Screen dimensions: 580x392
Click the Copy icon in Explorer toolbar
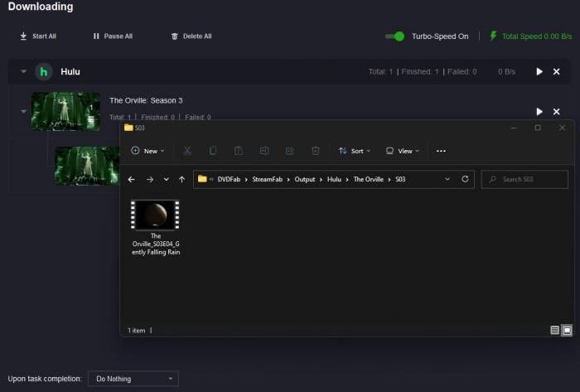pos(213,151)
